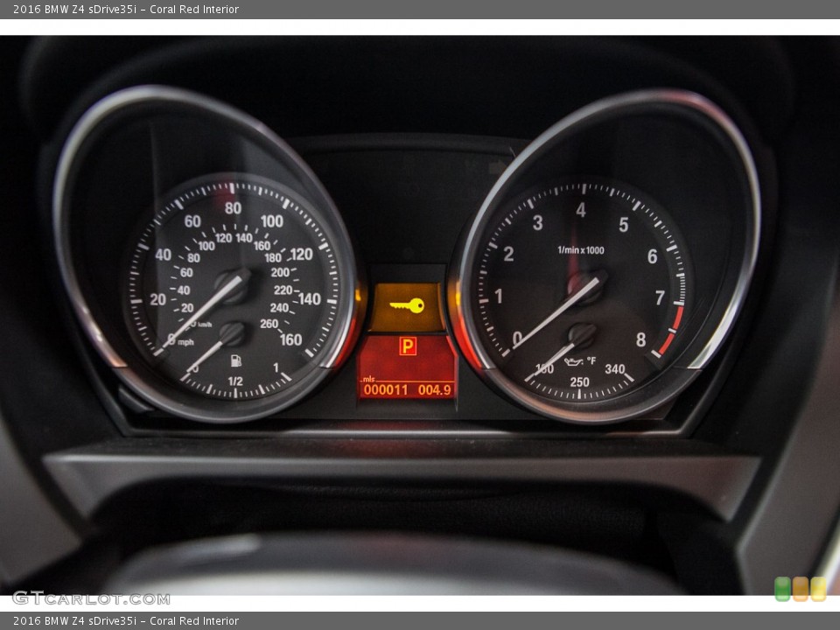
Task: Click the 340 oil temperature marking
Action: (x=615, y=369)
